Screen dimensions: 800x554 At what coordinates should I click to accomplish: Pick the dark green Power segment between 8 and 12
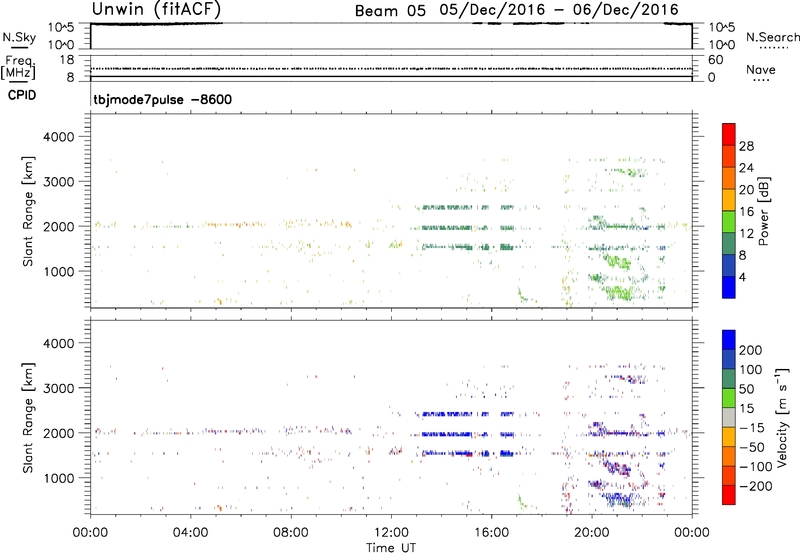point(729,244)
